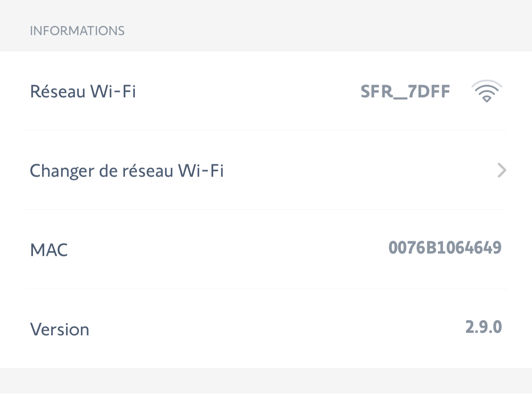Select the MAC address value 0076B1064649

[x=445, y=247]
